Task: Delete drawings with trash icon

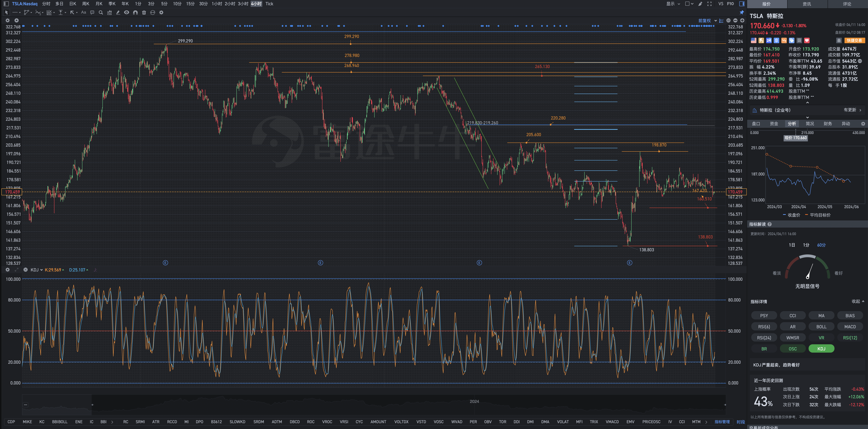Action: (144, 12)
